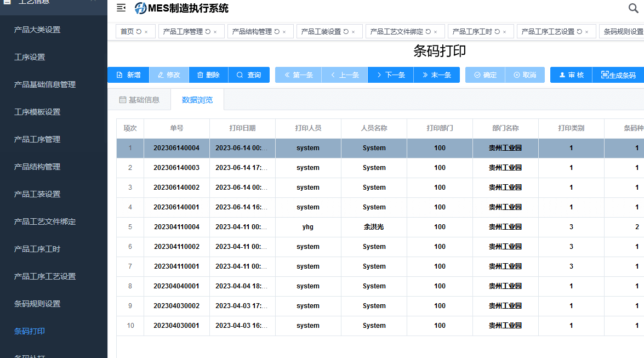Refresh the 首页 tab using its reload icon
Image resolution: width=644 pixels, height=358 pixels.
coord(139,32)
